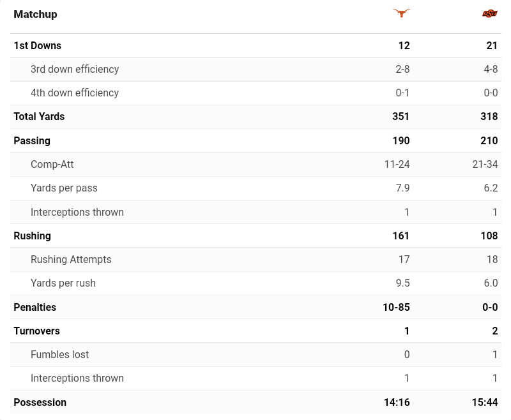Click the Turnovers row label
The image size is (511, 420).
(36, 331)
